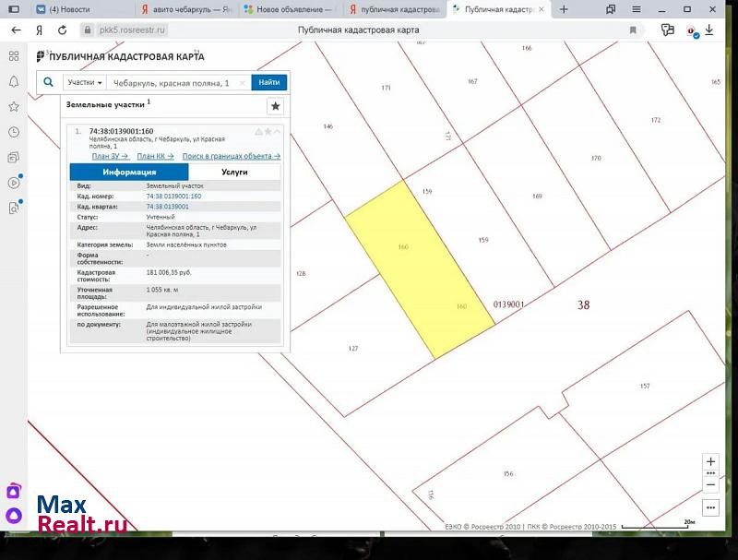Screen dimensions: 738x560
Task: Switch to the Услуги tab
Action: pyautogui.click(x=234, y=172)
